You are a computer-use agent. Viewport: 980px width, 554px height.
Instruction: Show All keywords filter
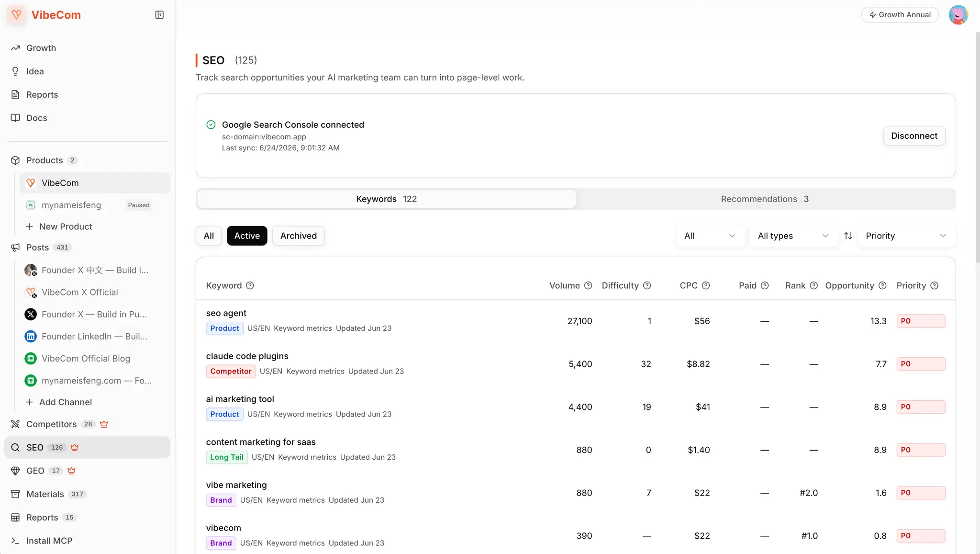[x=209, y=236]
